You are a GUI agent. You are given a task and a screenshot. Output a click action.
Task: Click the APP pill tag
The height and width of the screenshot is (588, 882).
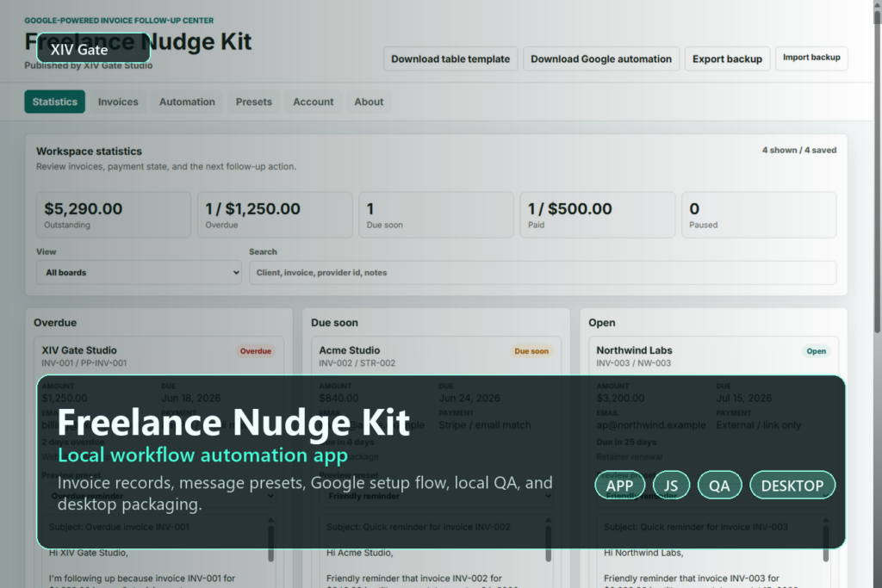(619, 486)
